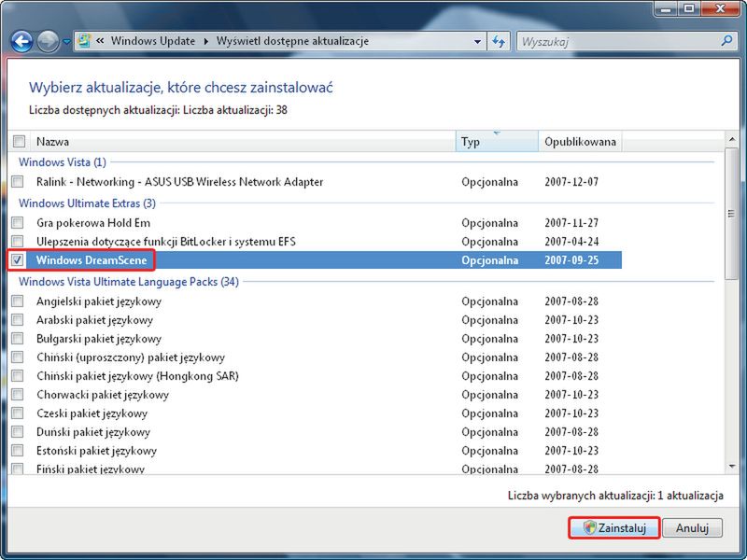Viewport: 747px width, 560px height.
Task: Click the scrollbar up arrow
Action: pos(732,139)
